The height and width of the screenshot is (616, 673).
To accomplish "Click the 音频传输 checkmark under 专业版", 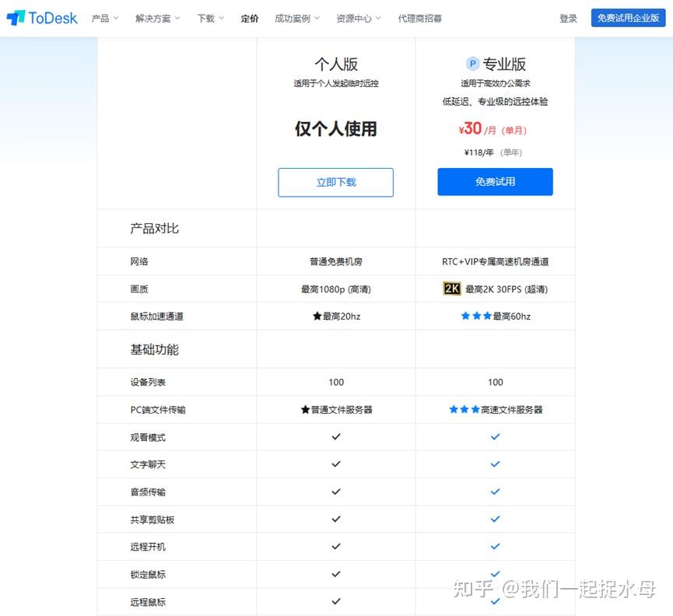I will point(495,492).
